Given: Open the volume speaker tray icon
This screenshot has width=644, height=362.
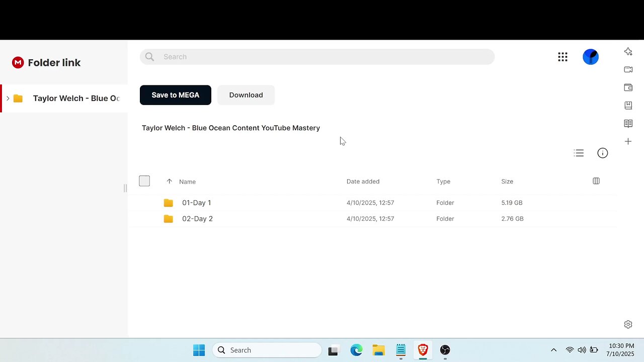Looking at the screenshot, I should [x=582, y=350].
